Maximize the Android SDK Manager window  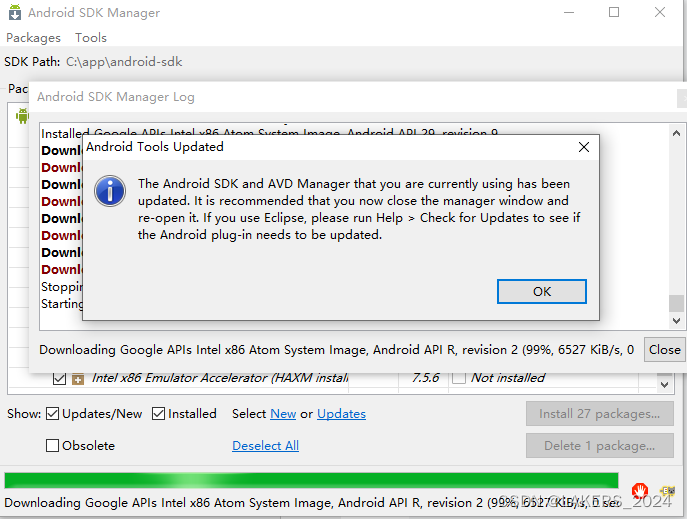pos(614,12)
